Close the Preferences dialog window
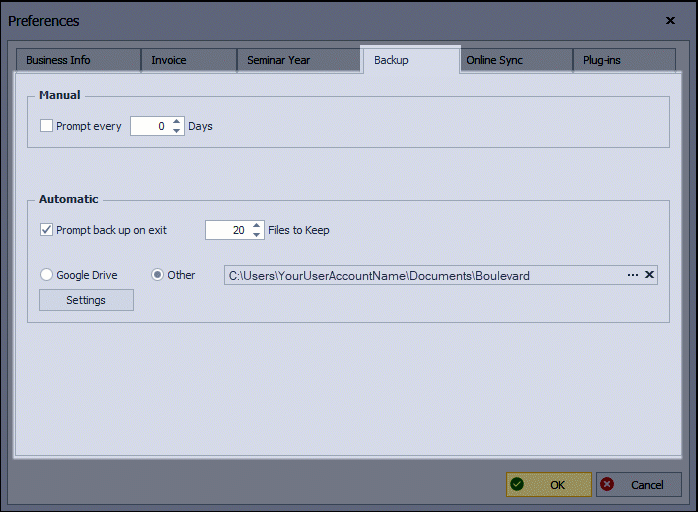698x512 pixels. [x=670, y=20]
